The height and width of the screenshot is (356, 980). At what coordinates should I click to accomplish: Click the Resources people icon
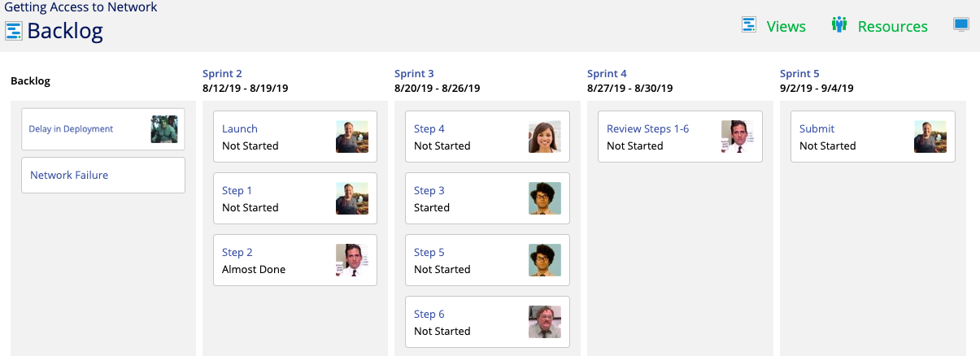point(839,24)
